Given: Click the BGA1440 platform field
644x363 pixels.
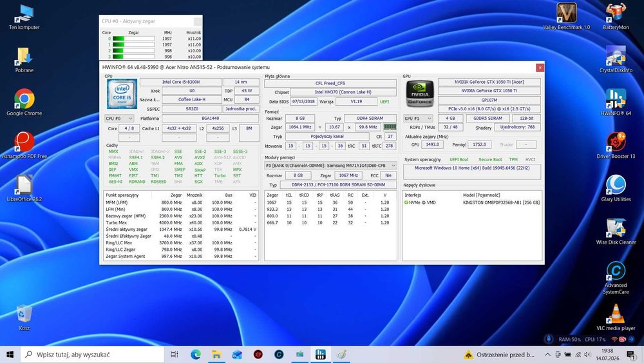Looking at the screenshot, I should pos(211,119).
